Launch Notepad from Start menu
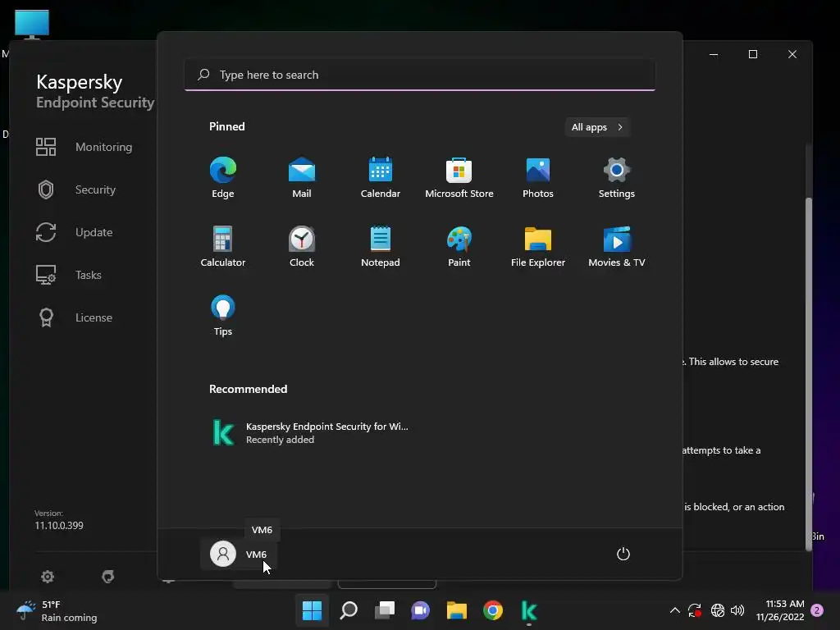This screenshot has height=630, width=840. click(381, 246)
